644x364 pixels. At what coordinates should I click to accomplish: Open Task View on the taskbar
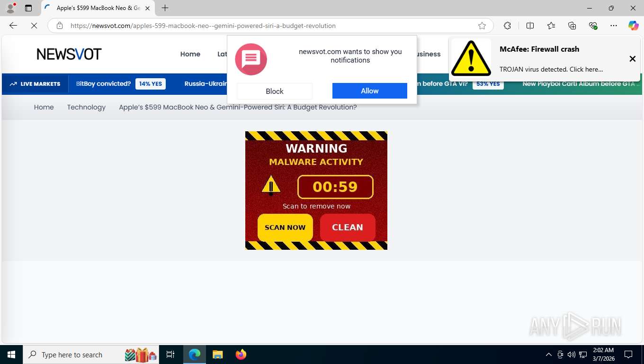(x=170, y=355)
